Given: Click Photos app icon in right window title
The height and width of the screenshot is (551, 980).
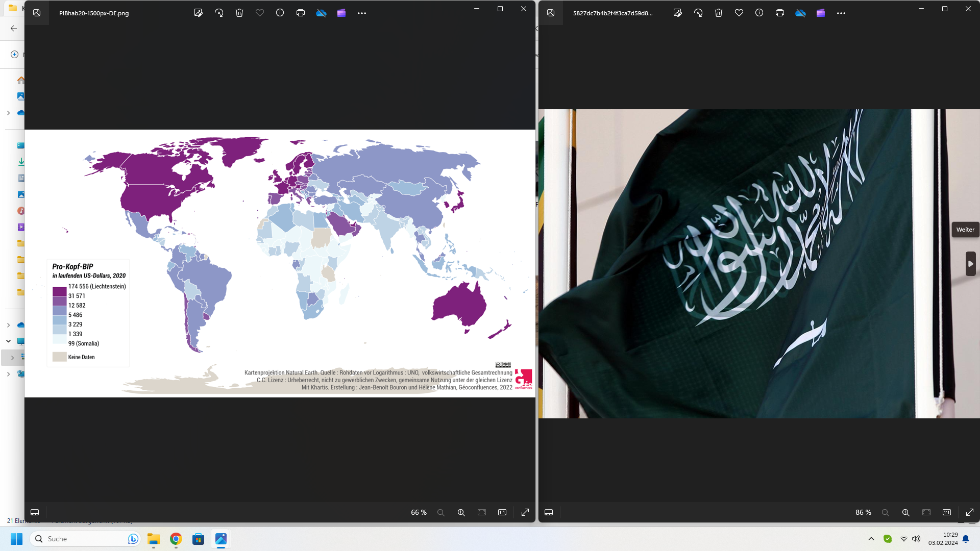Looking at the screenshot, I should [551, 13].
